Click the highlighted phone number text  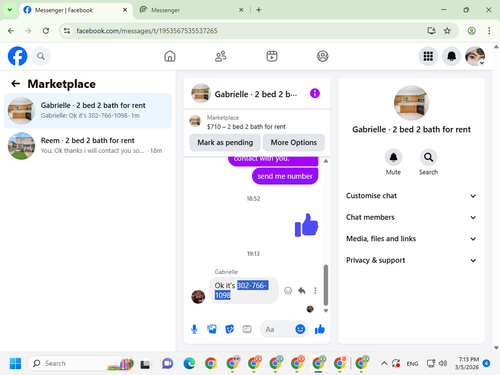(x=241, y=290)
